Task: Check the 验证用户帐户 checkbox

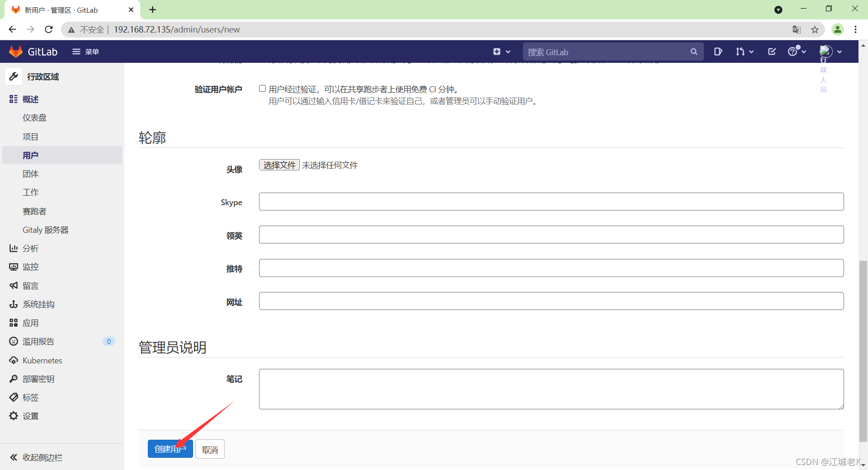Action: 262,89
